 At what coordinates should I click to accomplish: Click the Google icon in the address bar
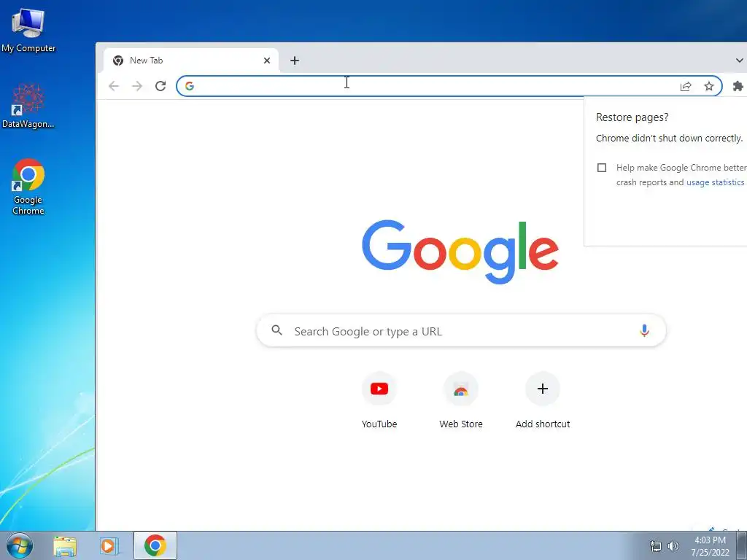coord(190,86)
